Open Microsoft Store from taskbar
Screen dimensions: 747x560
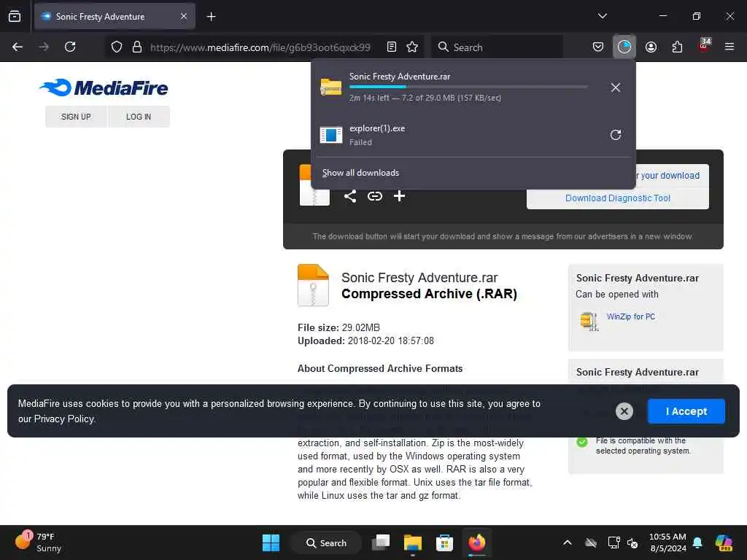[x=444, y=542]
